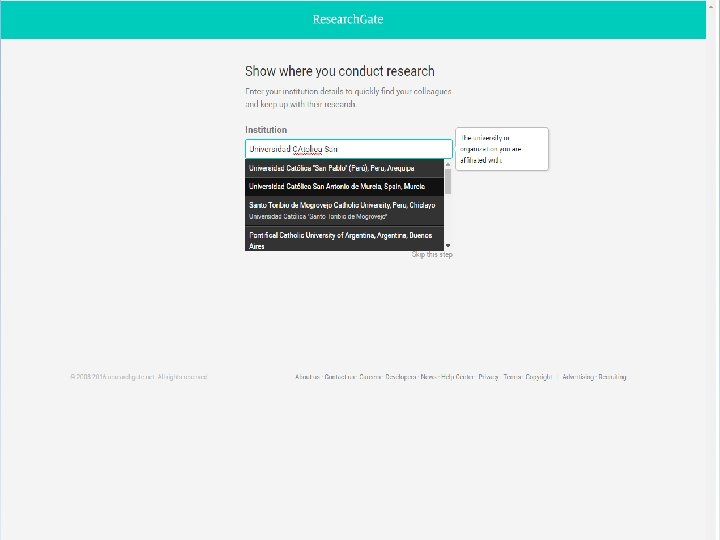Click the copyright notice text in footer
This screenshot has height=540, width=720.
tap(139, 377)
